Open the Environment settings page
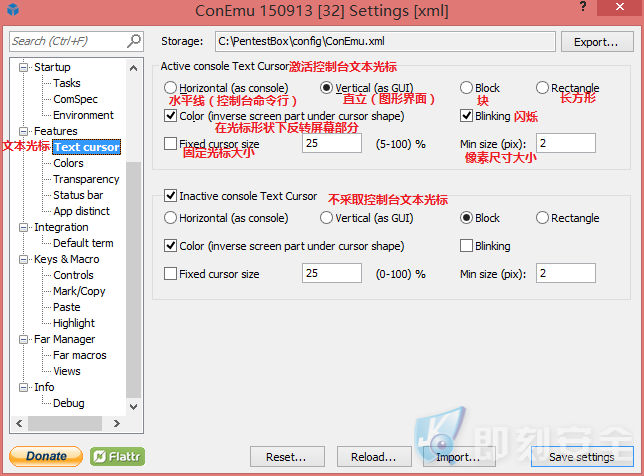 click(x=83, y=115)
